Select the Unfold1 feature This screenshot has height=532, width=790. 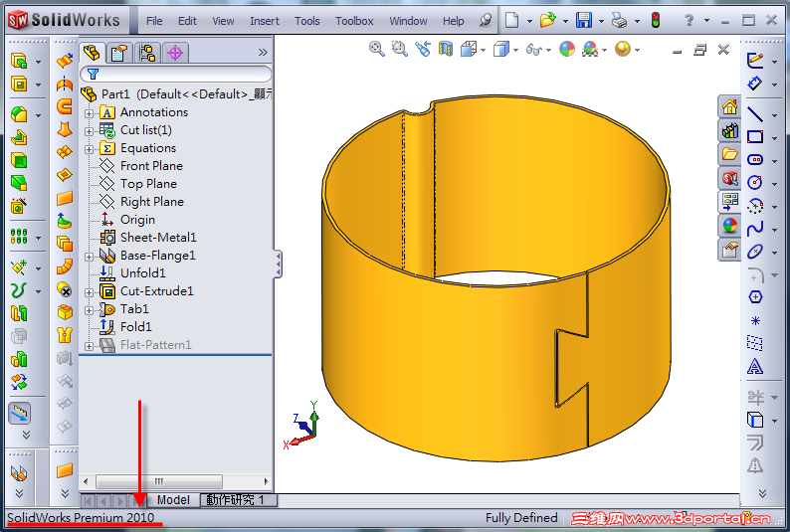(142, 272)
